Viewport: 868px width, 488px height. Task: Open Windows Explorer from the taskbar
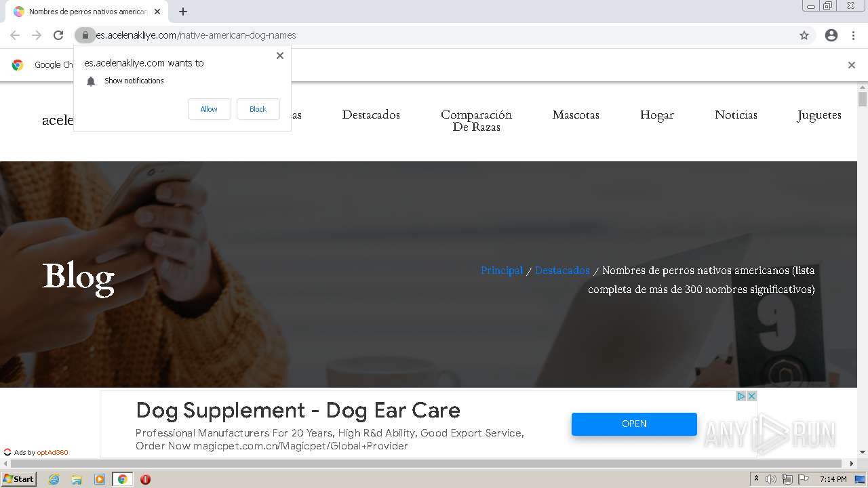coord(77,479)
